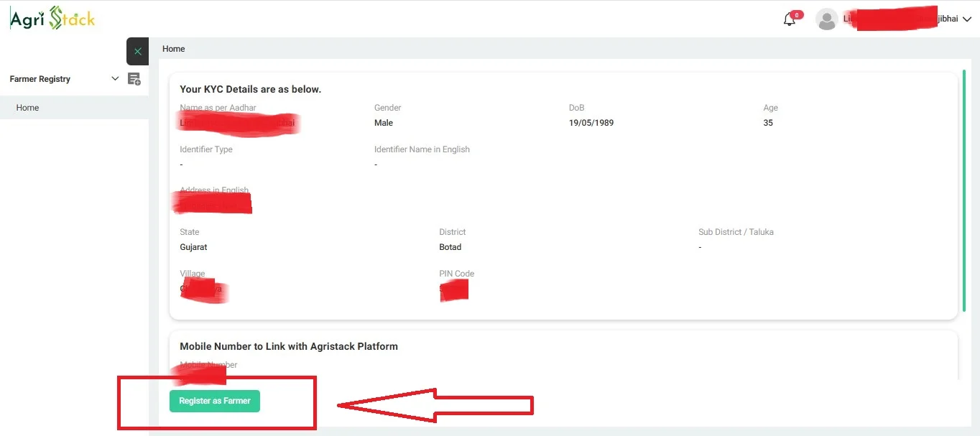
Task: Click the "Identifier Name in English" label
Action: (x=422, y=149)
